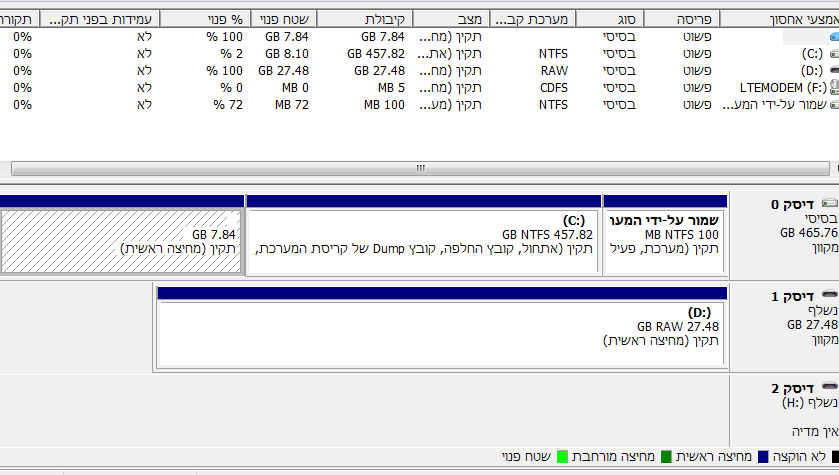
Task: Click the bright green שטח פנוי legend swatch
Action: point(562,457)
